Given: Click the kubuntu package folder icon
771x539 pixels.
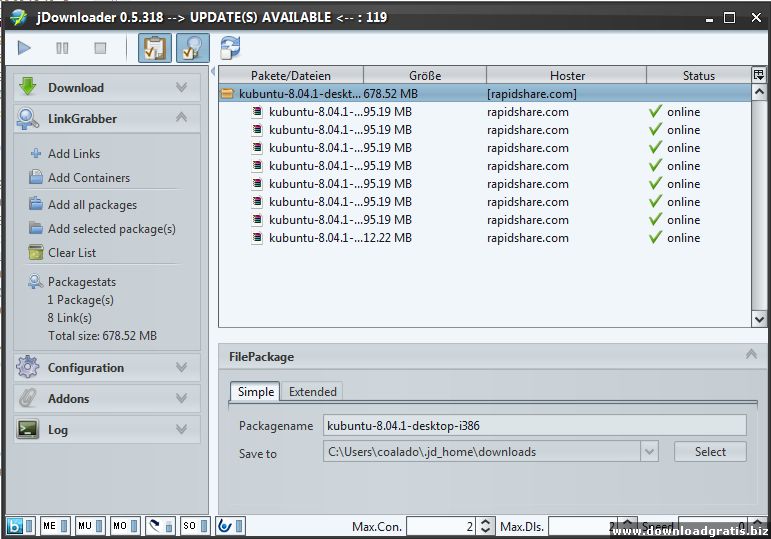Looking at the screenshot, I should 227,93.
